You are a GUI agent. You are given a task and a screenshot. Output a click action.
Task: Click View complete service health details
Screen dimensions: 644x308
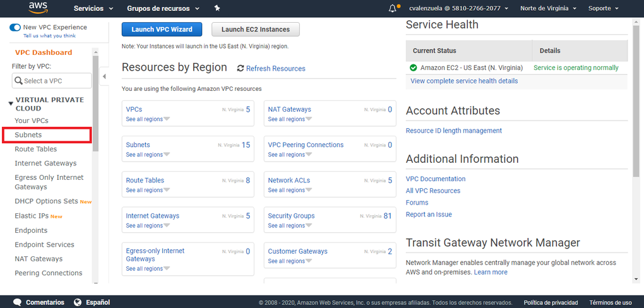tap(464, 81)
